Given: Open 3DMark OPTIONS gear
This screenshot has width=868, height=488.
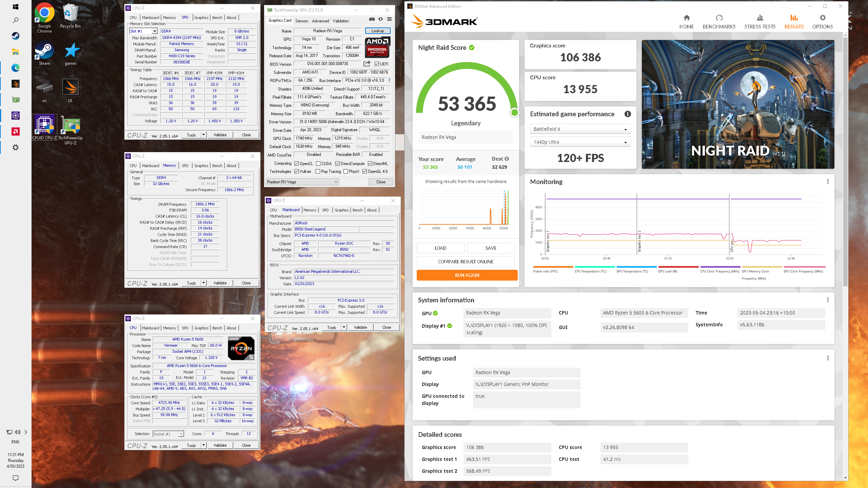Looking at the screenshot, I should coord(823,22).
